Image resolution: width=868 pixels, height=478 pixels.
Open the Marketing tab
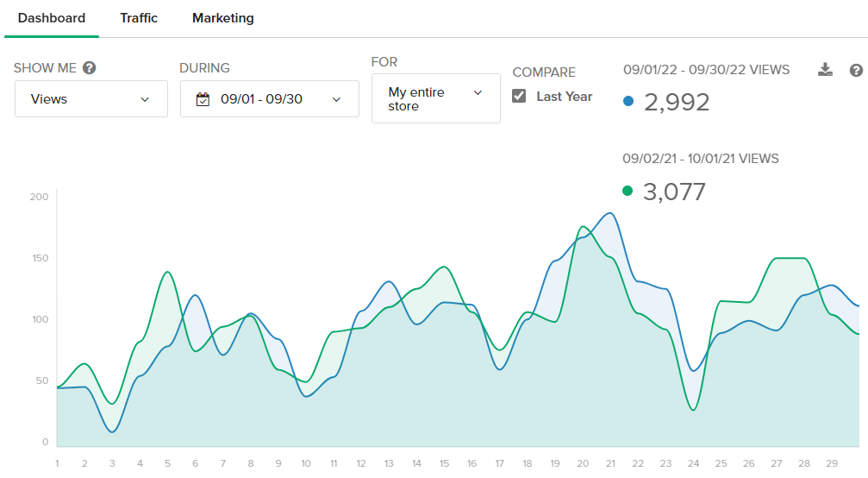click(x=222, y=18)
